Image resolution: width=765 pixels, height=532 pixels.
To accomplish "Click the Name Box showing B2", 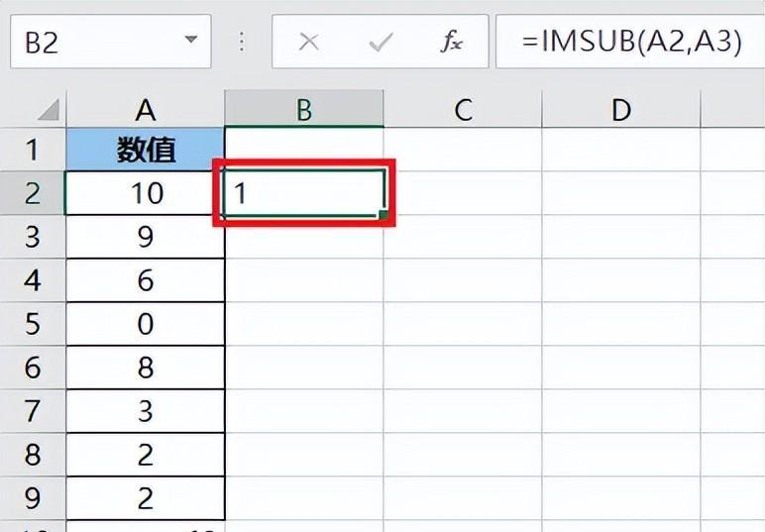I will pos(111,42).
